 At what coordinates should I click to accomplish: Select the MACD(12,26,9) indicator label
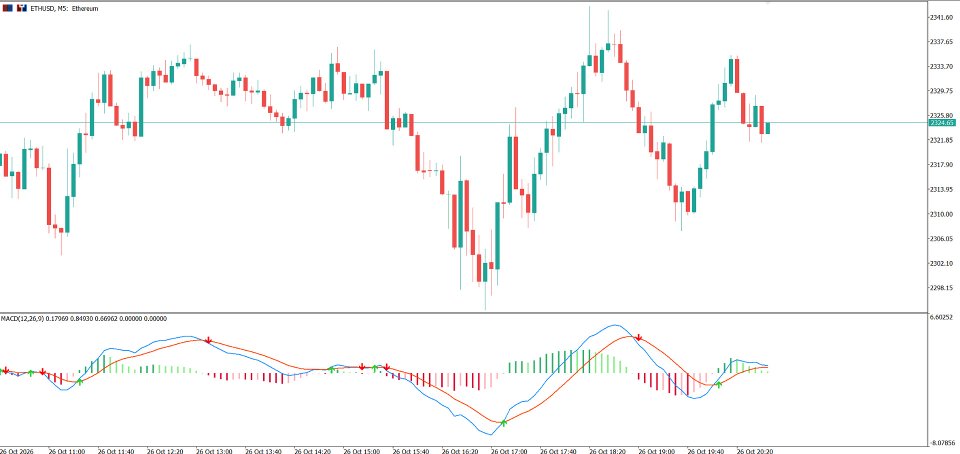(21, 319)
